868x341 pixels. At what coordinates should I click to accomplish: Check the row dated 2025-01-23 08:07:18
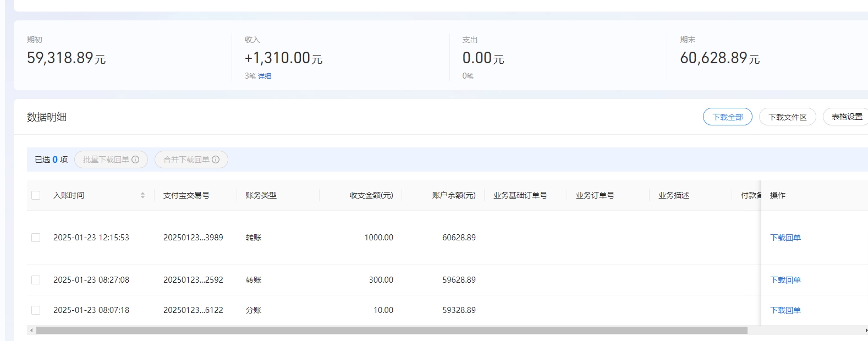pos(36,310)
